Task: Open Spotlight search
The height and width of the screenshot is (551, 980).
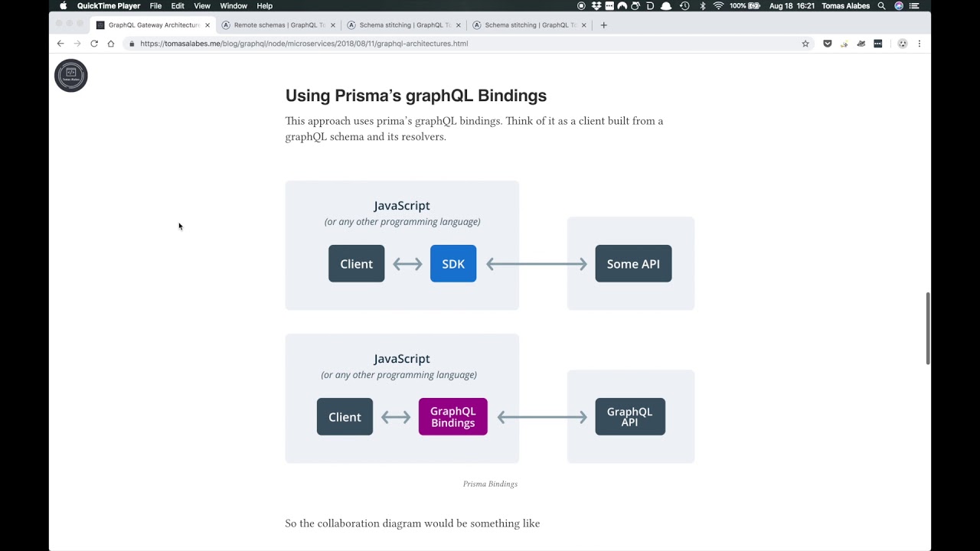Action: 881,5
